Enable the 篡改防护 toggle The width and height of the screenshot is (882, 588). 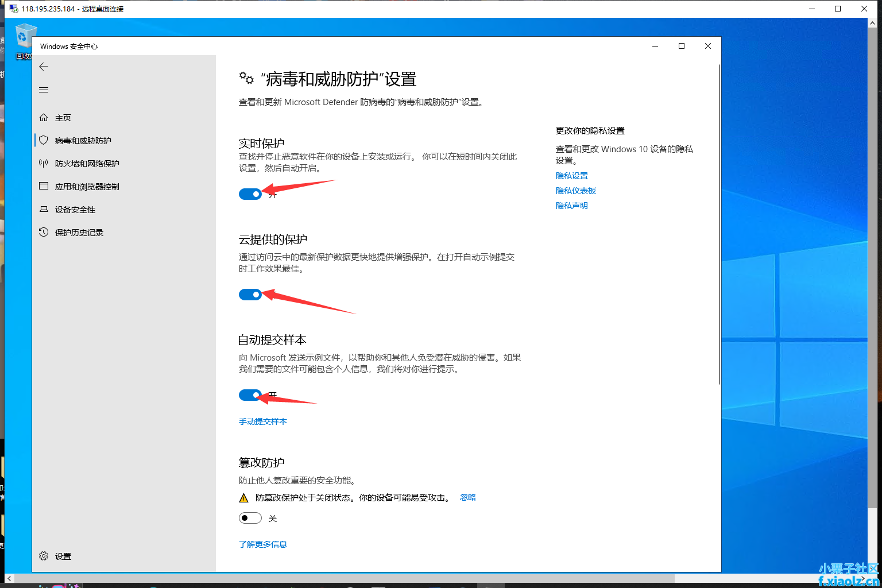250,518
